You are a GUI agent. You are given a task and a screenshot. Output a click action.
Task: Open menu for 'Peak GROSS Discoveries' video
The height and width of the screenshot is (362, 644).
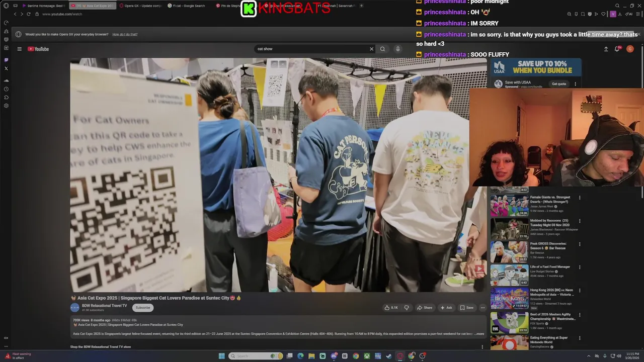click(580, 244)
